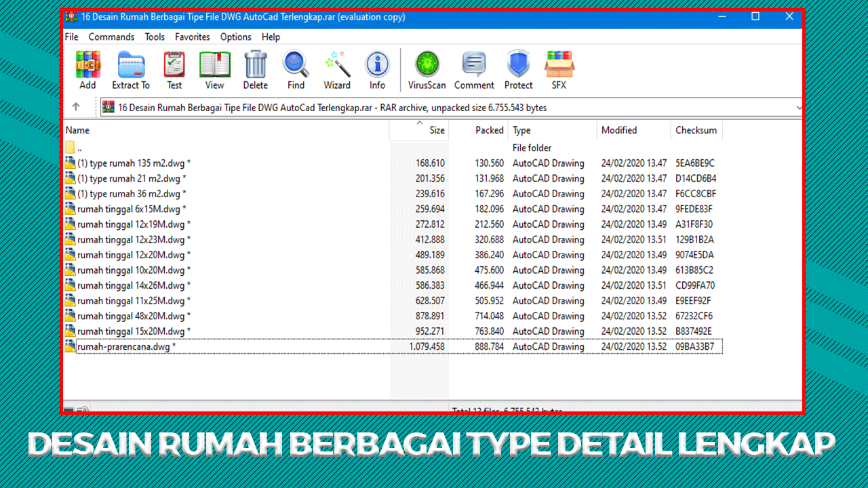Click the parent folder '..' icon

[x=71, y=148]
